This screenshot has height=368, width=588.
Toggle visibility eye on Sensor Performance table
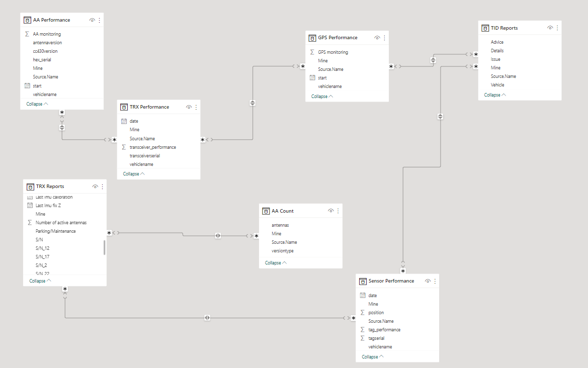click(x=428, y=281)
